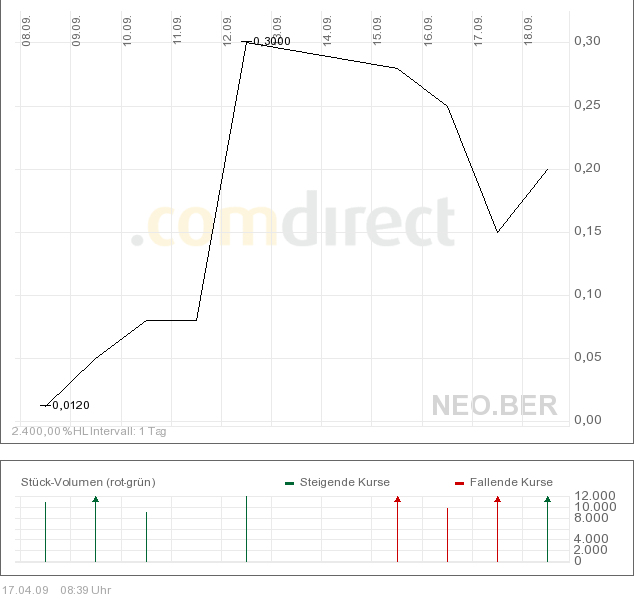This screenshot has height=597, width=634.
Task: Click the first red volume arrow from the left
Action: coord(397,498)
